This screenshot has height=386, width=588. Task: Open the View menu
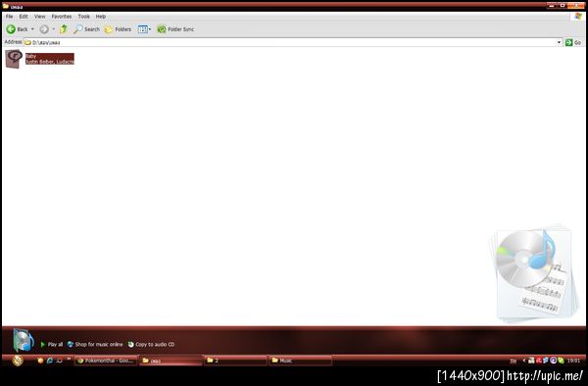click(40, 17)
